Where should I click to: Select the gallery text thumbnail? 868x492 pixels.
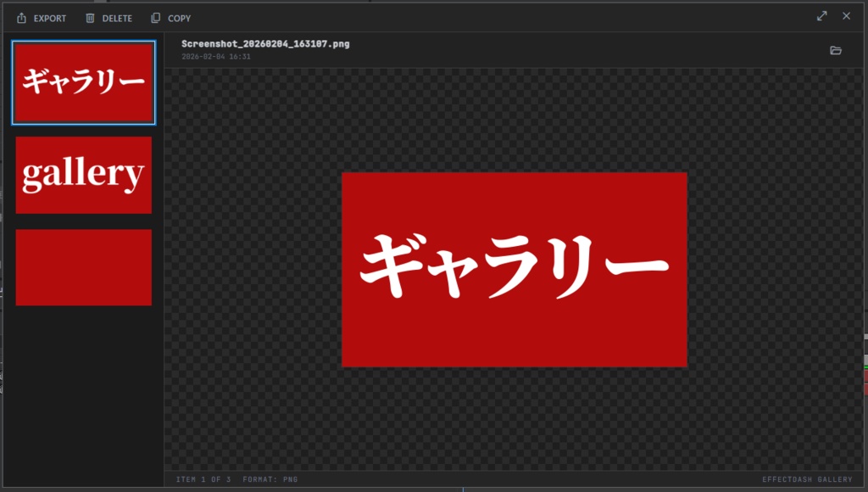tap(82, 175)
